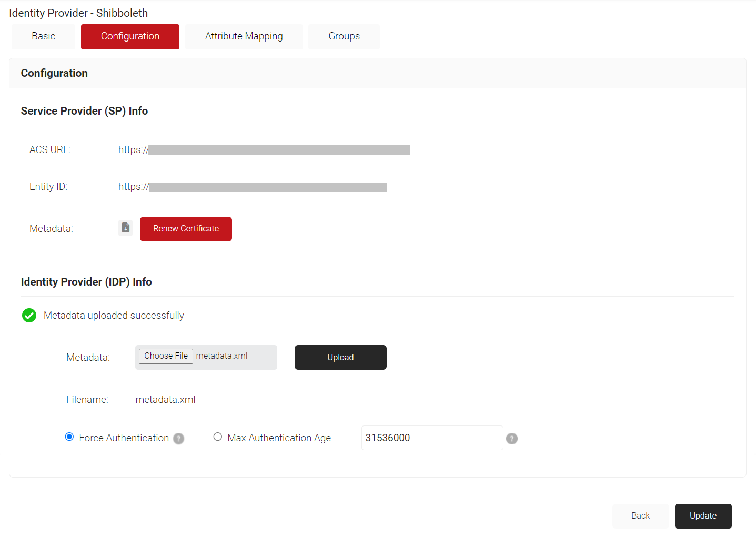The height and width of the screenshot is (537, 756).
Task: Click Renew Certificate button
Action: click(186, 229)
